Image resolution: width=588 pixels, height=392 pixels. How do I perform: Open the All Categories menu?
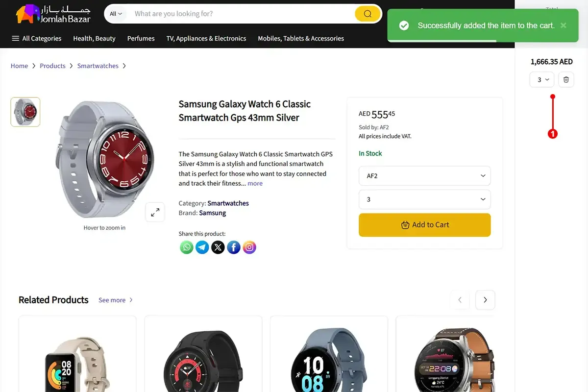click(37, 38)
